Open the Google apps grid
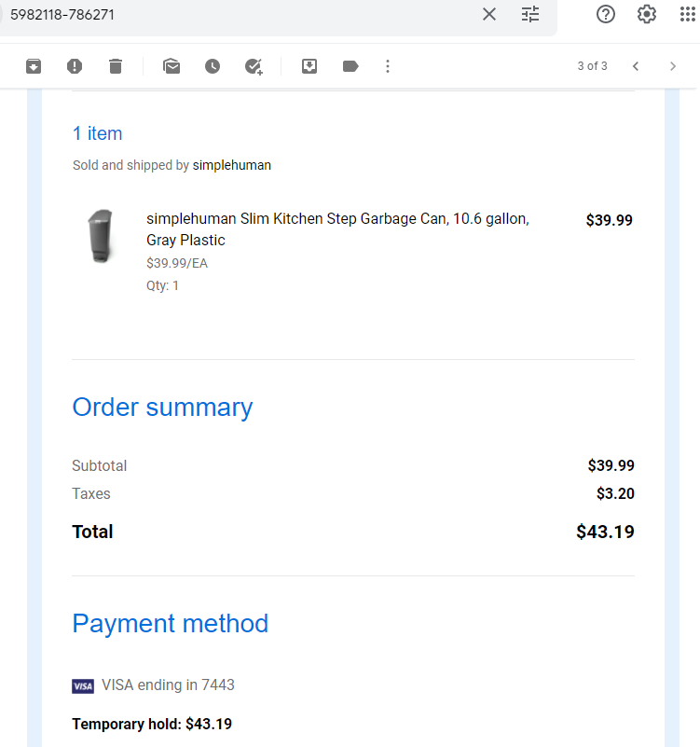The image size is (700, 747). tap(688, 14)
